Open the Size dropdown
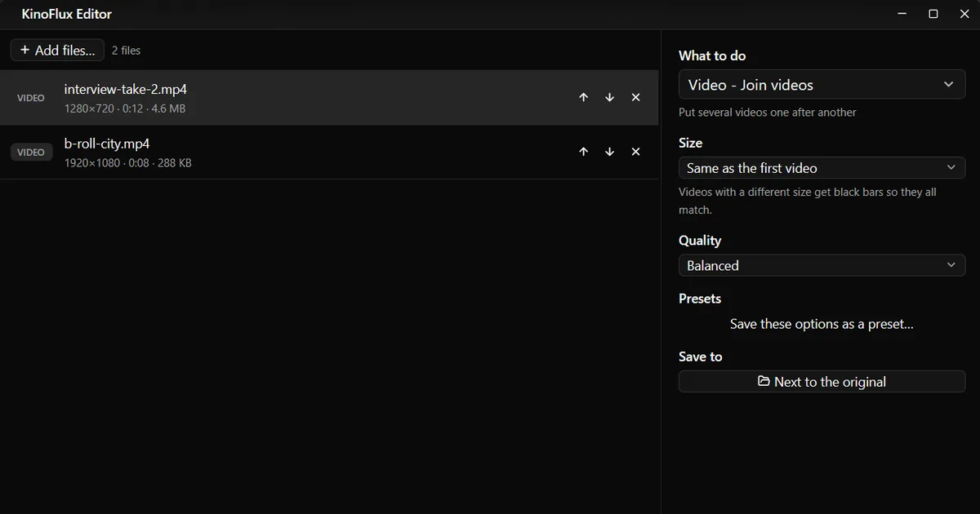This screenshot has width=980, height=514. 822,168
